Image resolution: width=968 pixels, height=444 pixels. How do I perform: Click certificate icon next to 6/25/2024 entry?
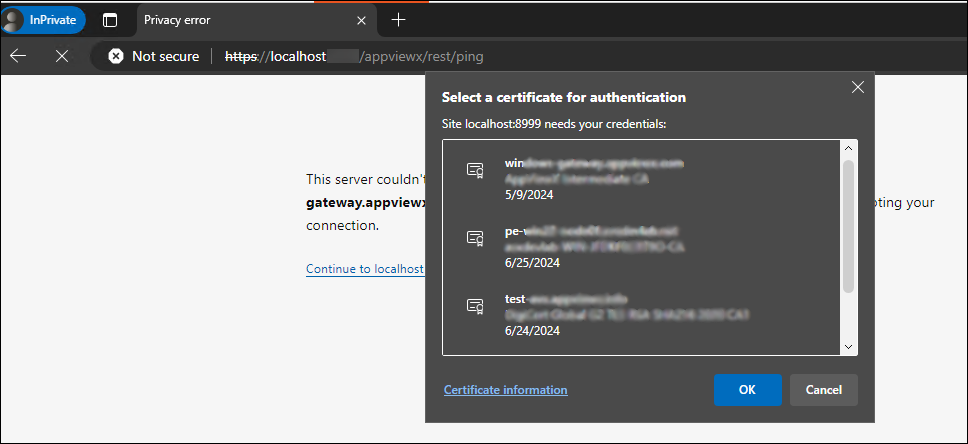(x=475, y=238)
